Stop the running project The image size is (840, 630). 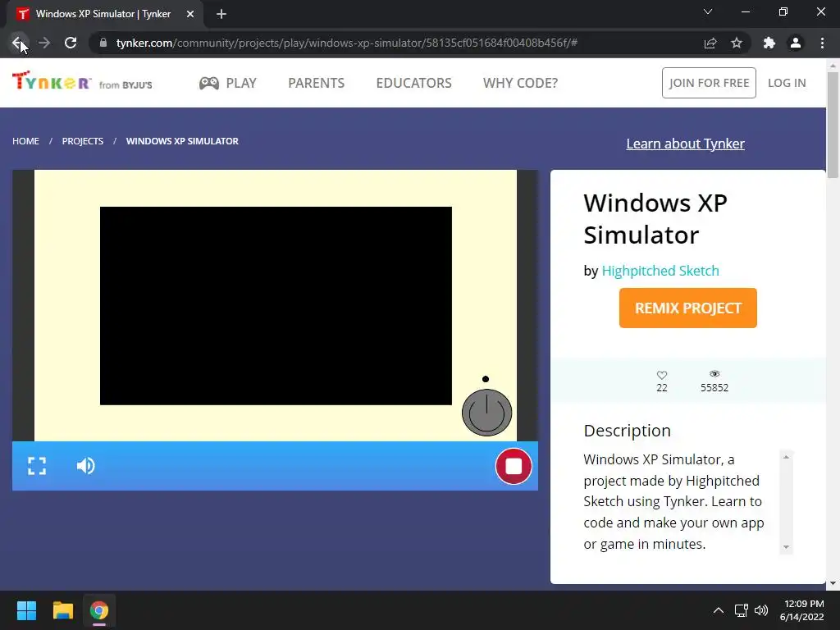click(x=514, y=466)
